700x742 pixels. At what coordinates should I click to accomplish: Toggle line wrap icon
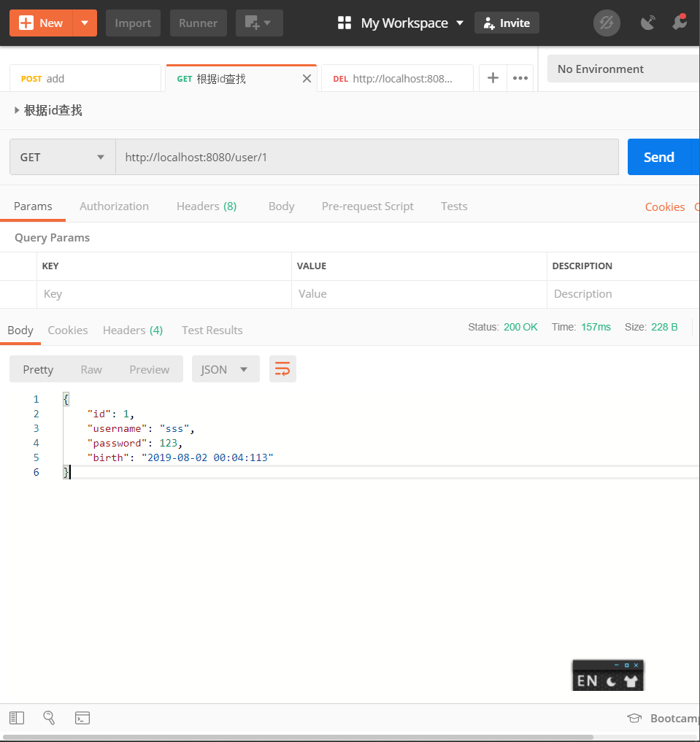pos(282,369)
